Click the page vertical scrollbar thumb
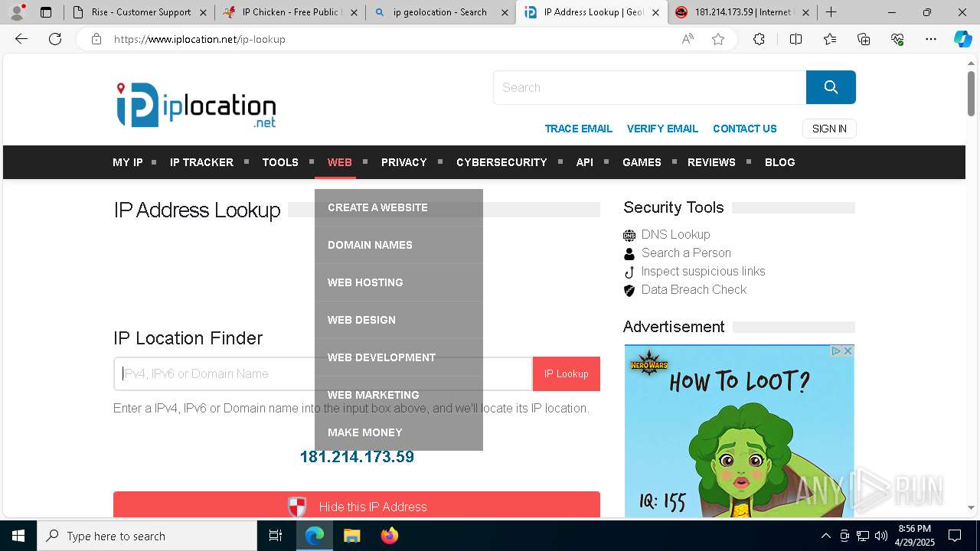 971,93
